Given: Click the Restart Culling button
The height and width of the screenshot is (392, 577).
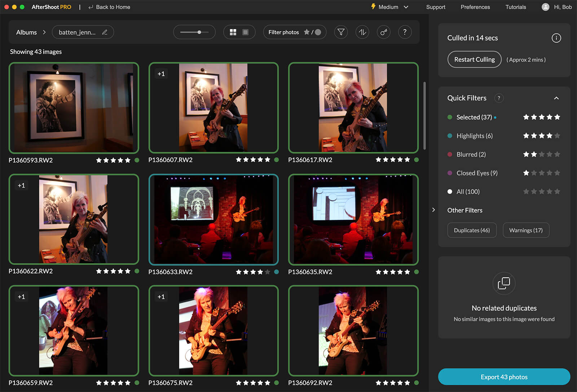Looking at the screenshot, I should click(474, 60).
